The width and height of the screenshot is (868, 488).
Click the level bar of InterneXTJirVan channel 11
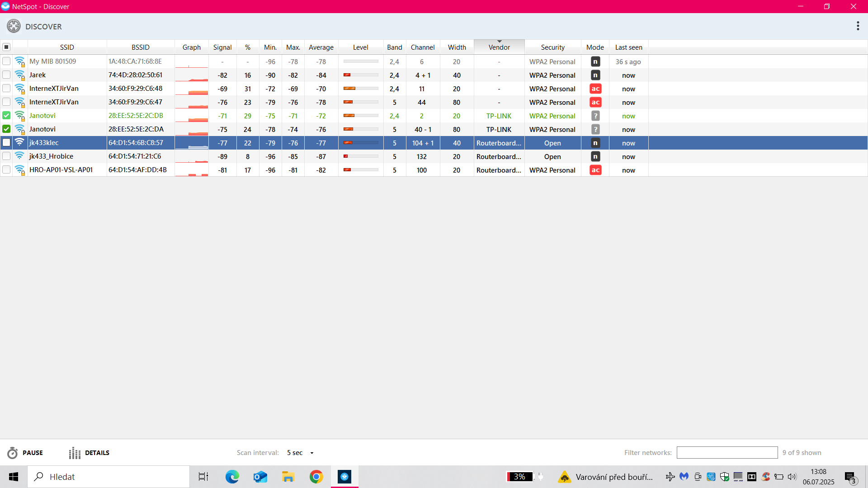pyautogui.click(x=360, y=89)
